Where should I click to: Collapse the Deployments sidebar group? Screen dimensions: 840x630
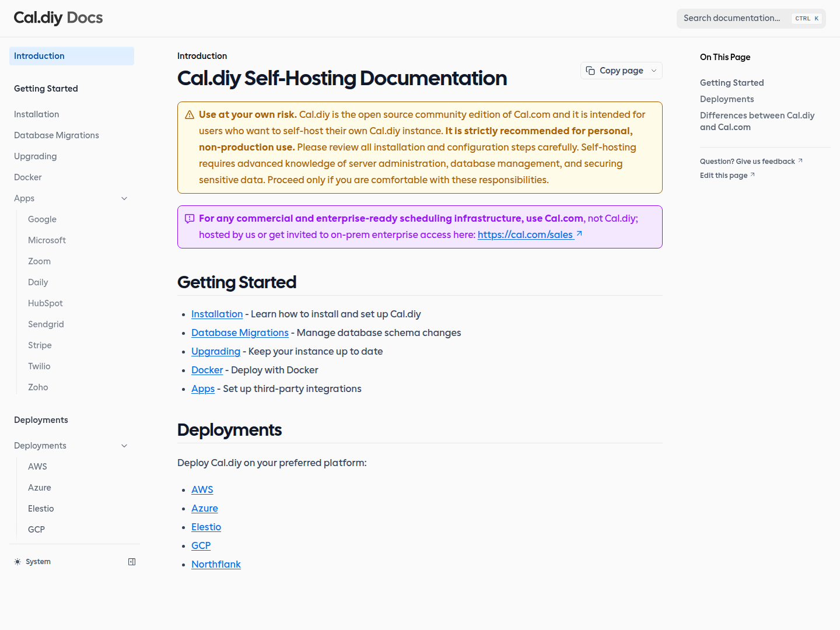click(x=124, y=446)
